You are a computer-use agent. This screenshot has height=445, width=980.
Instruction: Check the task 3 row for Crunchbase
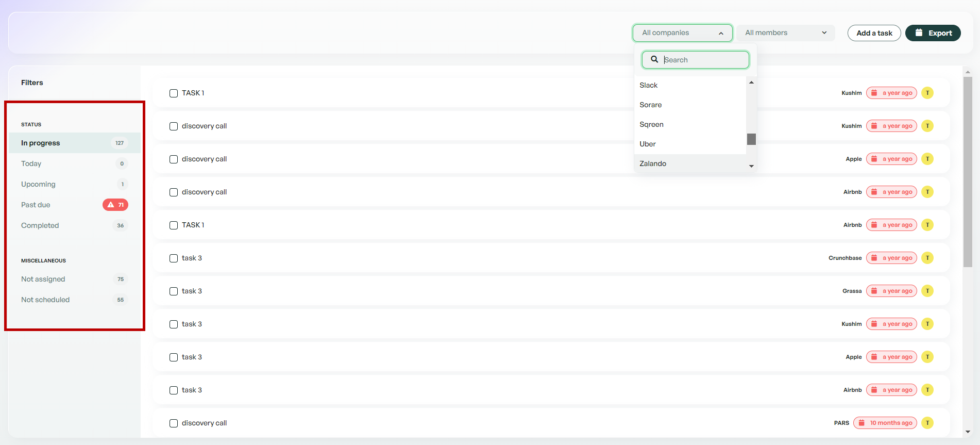click(174, 258)
